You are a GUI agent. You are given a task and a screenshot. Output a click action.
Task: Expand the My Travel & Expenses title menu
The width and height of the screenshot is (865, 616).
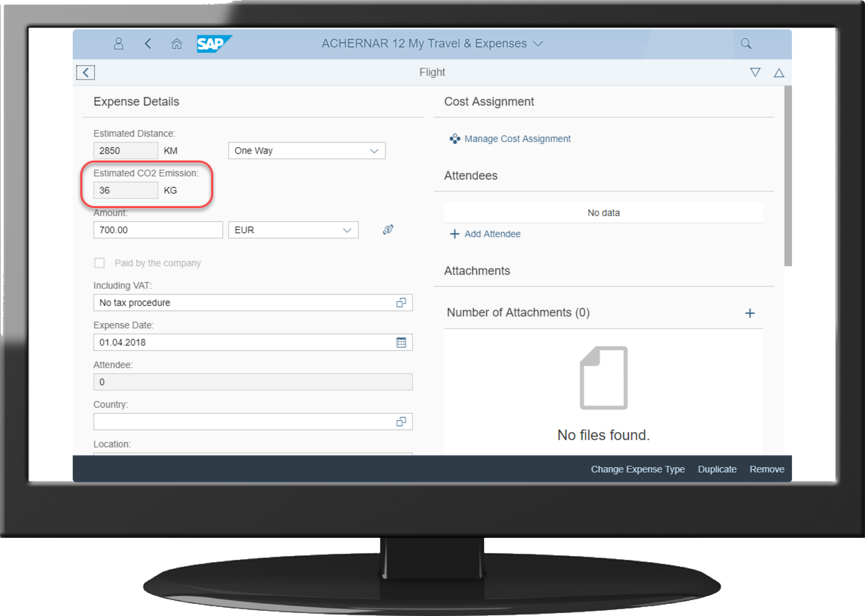click(x=538, y=44)
